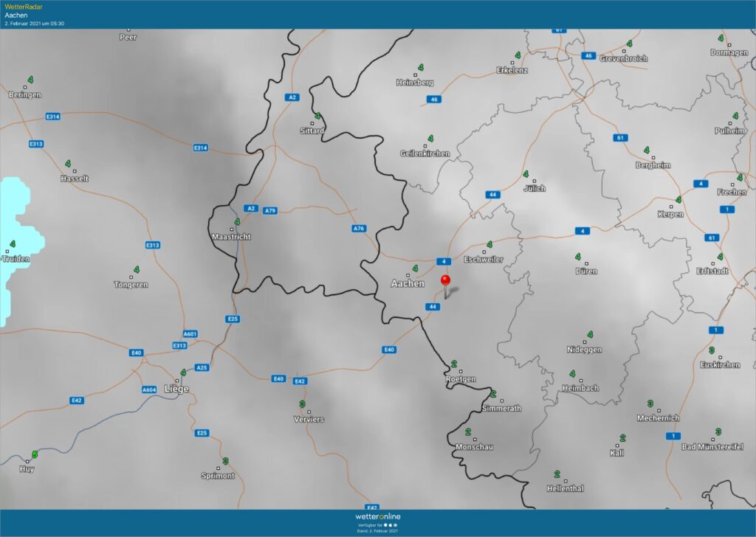The height and width of the screenshot is (537, 756).
Task: Click the timestamp '2. Februar 2021 um 05:30'
Action: [34, 23]
